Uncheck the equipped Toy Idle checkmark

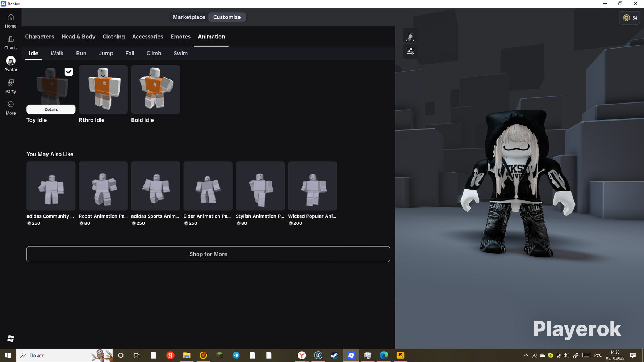[69, 72]
